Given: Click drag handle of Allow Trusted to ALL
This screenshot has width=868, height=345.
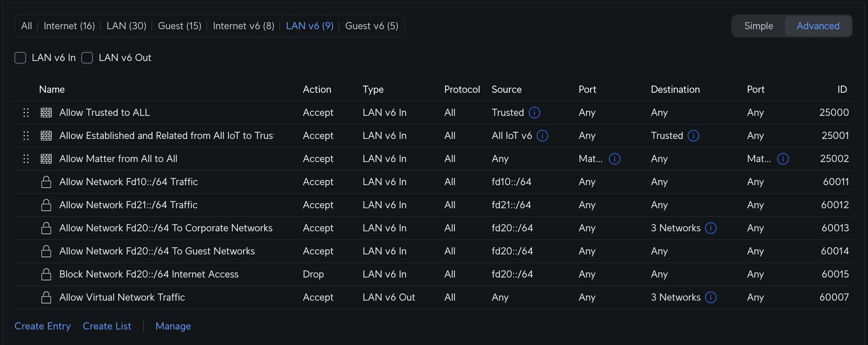Looking at the screenshot, I should (x=26, y=113).
